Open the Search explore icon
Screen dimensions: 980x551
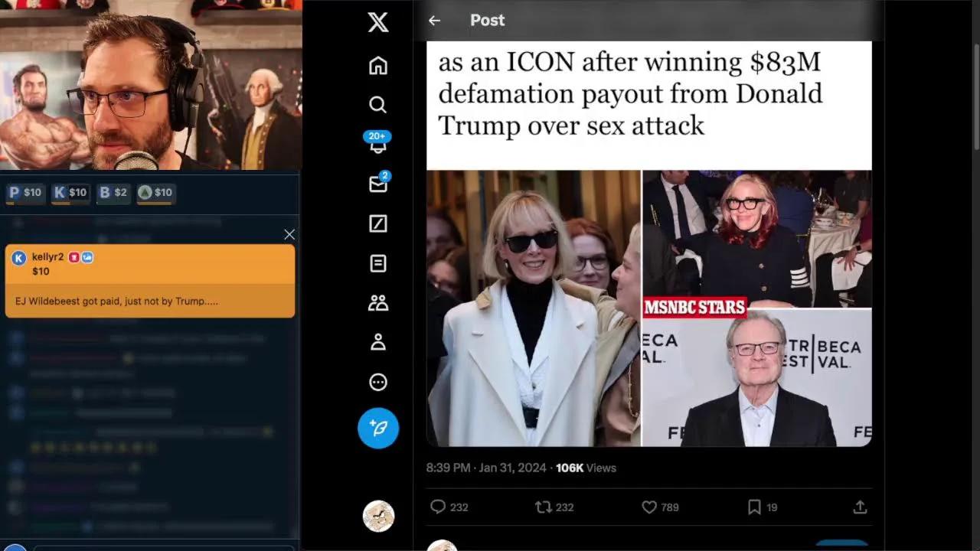coord(377,105)
